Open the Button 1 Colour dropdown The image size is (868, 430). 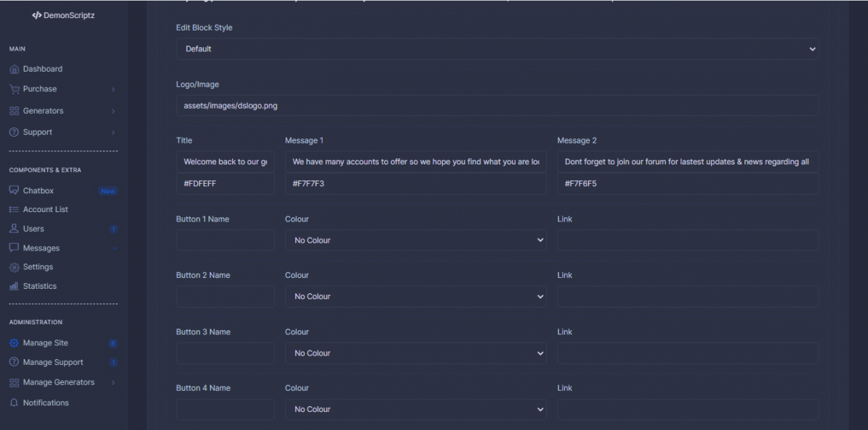click(416, 240)
